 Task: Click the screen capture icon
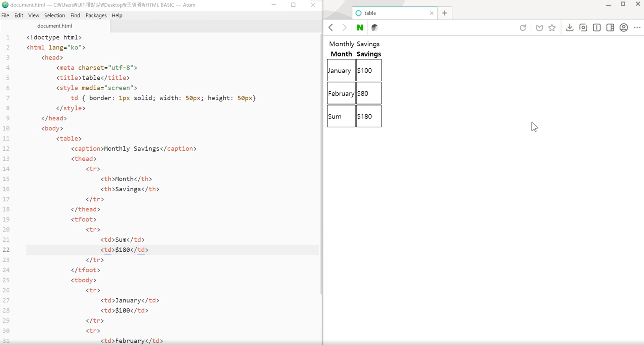583,27
